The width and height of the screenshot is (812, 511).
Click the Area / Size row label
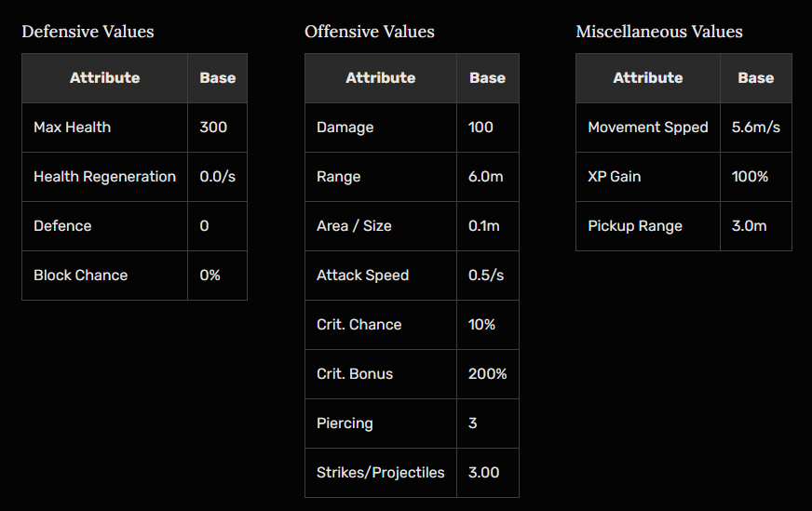[x=353, y=226]
